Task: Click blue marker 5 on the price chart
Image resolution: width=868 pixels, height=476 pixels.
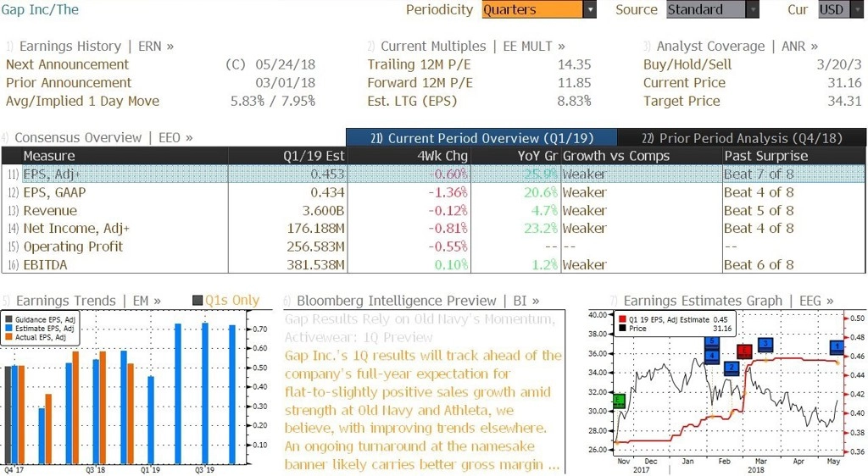Action: [711, 343]
